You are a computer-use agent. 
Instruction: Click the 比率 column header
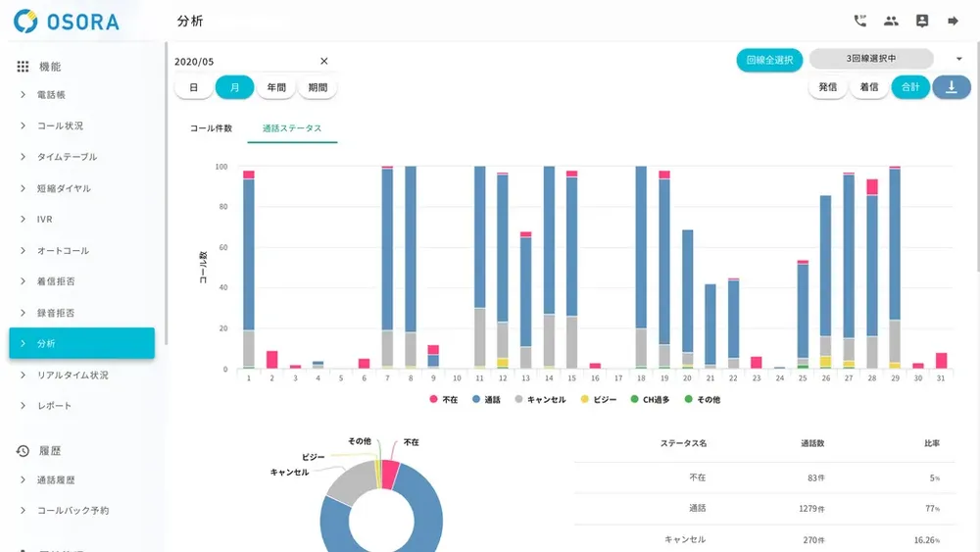click(932, 443)
